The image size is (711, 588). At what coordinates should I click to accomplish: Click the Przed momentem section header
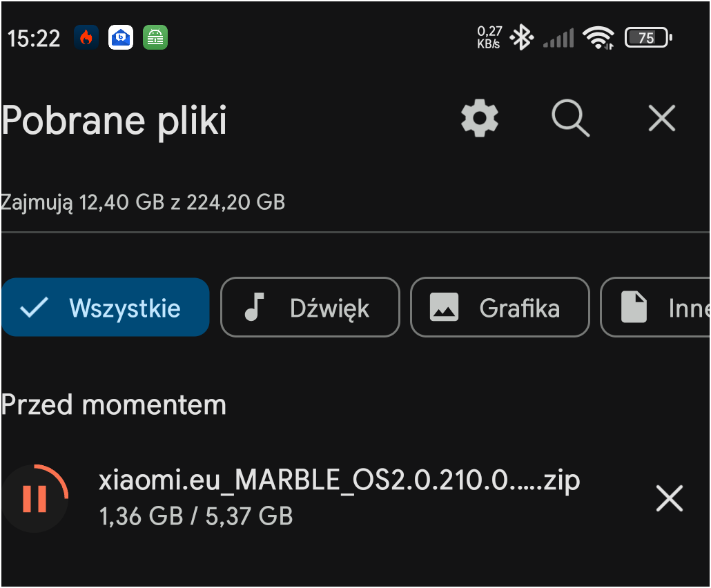coord(114,404)
